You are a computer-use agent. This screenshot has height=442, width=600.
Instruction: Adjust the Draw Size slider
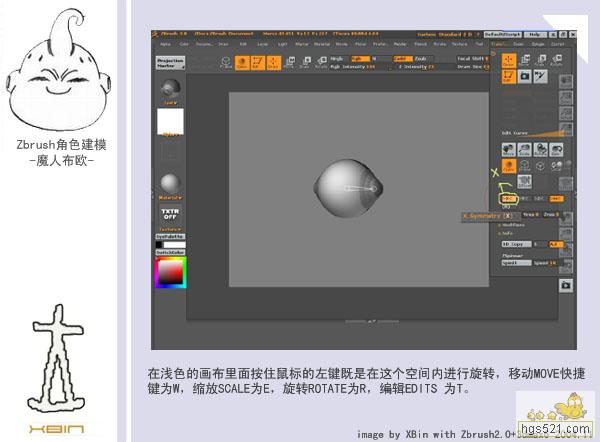(x=473, y=67)
